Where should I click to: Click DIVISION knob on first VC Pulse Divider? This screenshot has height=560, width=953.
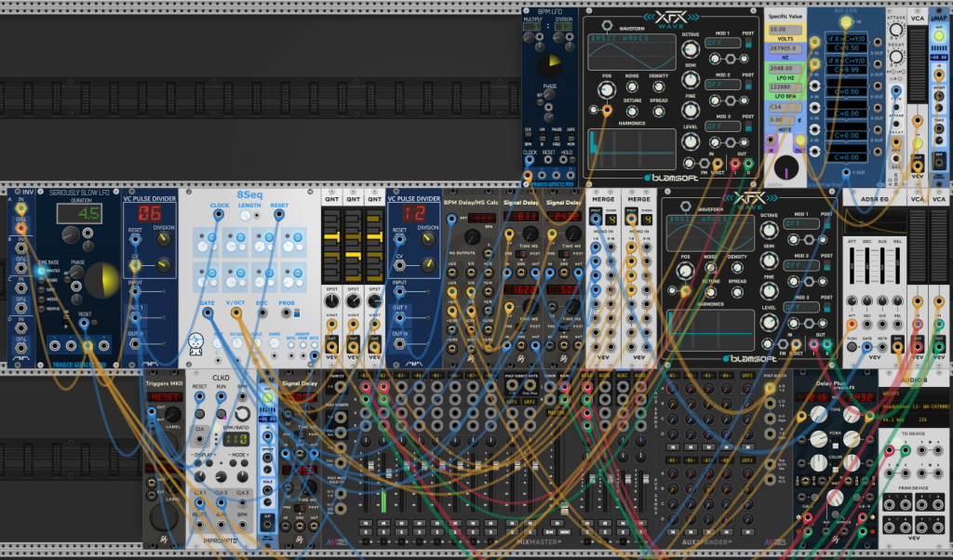[x=163, y=239]
